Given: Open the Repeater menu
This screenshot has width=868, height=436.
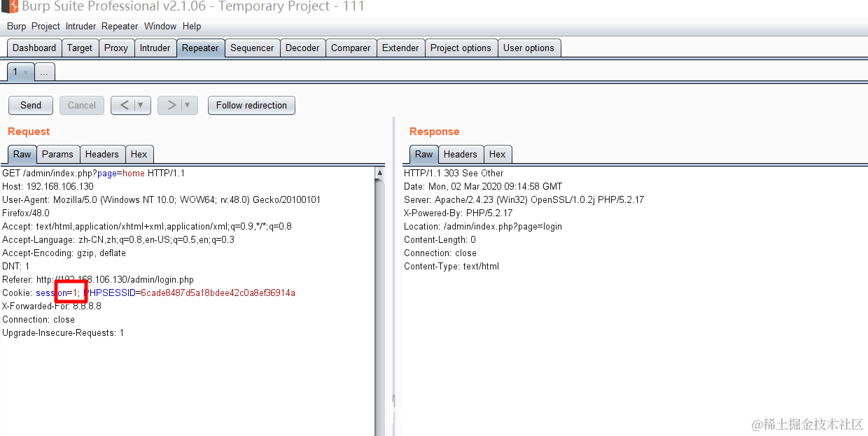Looking at the screenshot, I should coord(120,26).
